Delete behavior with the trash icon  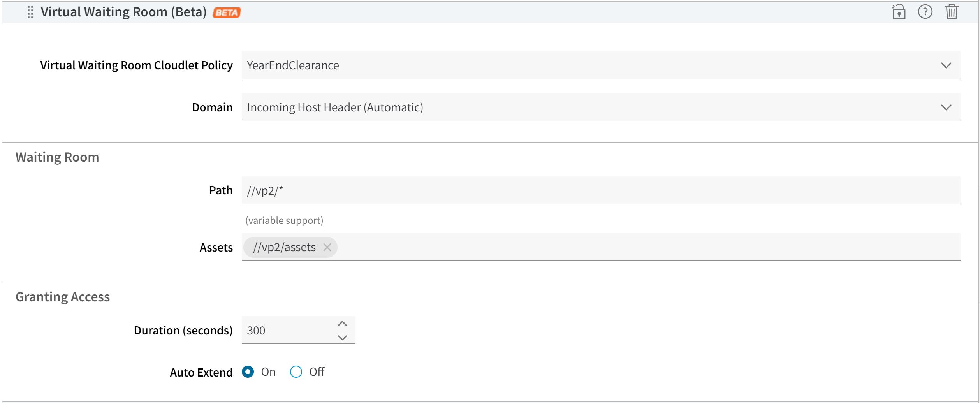pos(952,12)
